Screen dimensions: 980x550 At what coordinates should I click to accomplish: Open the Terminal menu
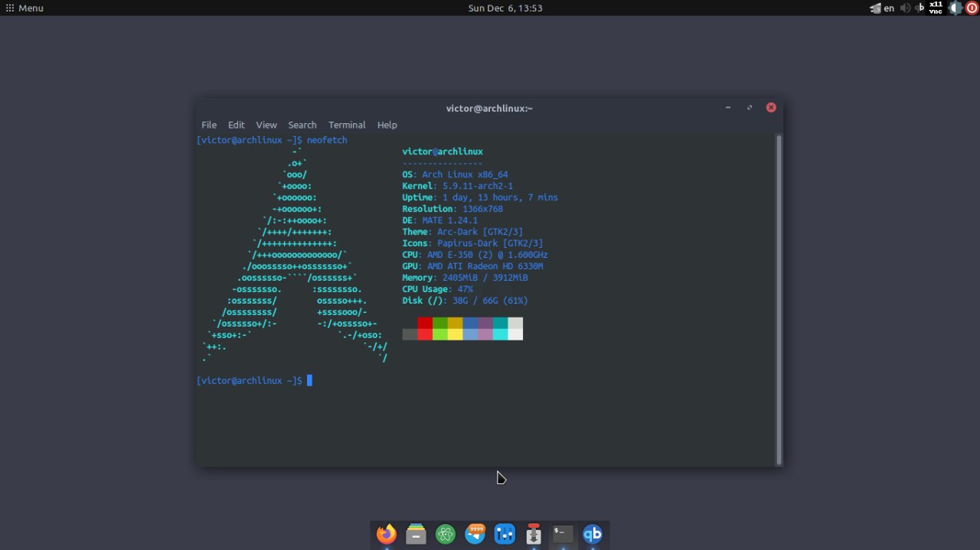pyautogui.click(x=347, y=125)
